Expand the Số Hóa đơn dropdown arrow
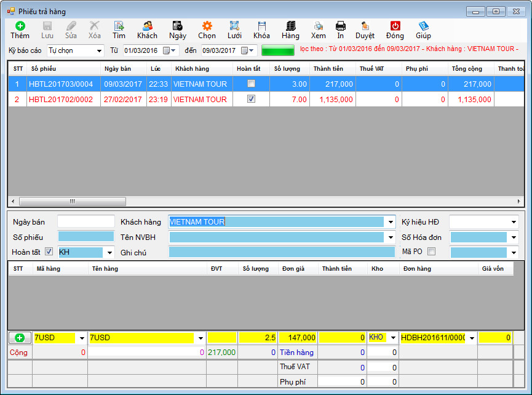The image size is (532, 395). [x=514, y=237]
